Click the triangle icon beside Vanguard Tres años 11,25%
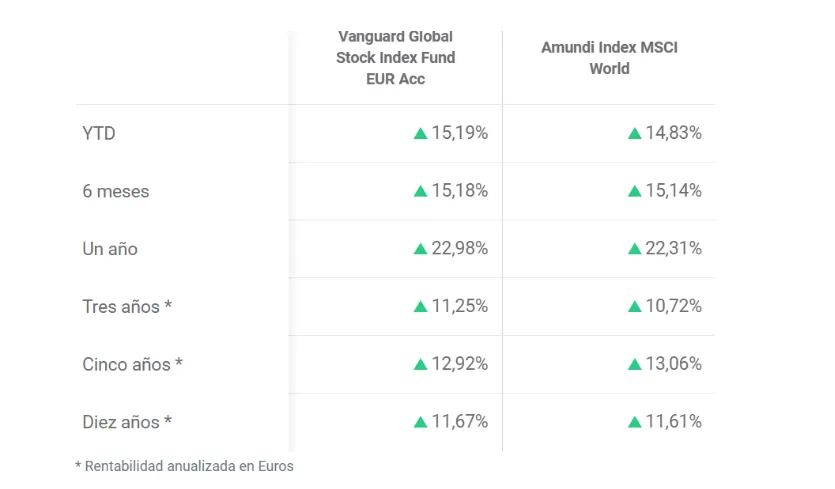The image size is (835, 489). pos(420,307)
